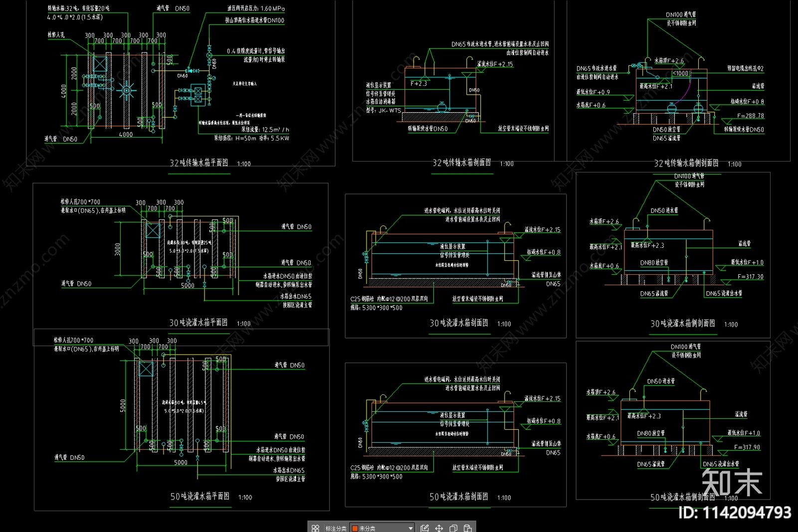Click the four-squares category grid icon
The width and height of the screenshot is (798, 532).
[x=315, y=528]
